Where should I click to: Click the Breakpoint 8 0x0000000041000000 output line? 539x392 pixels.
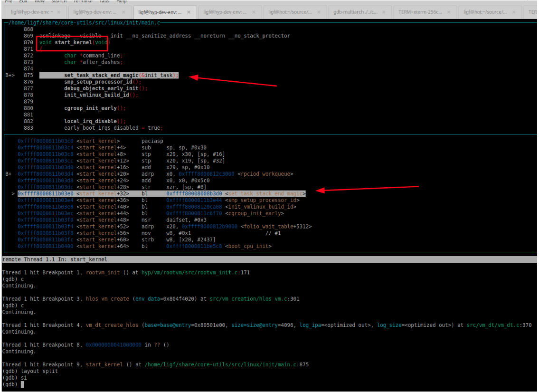coord(85,345)
